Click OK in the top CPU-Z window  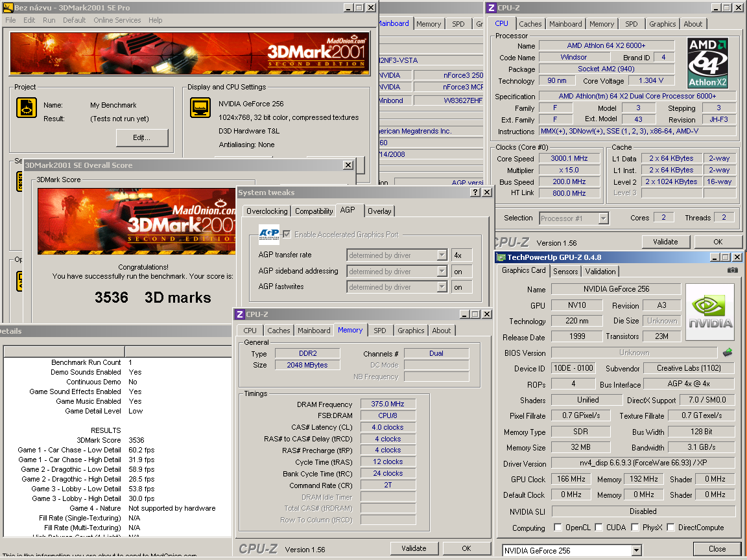pyautogui.click(x=717, y=242)
